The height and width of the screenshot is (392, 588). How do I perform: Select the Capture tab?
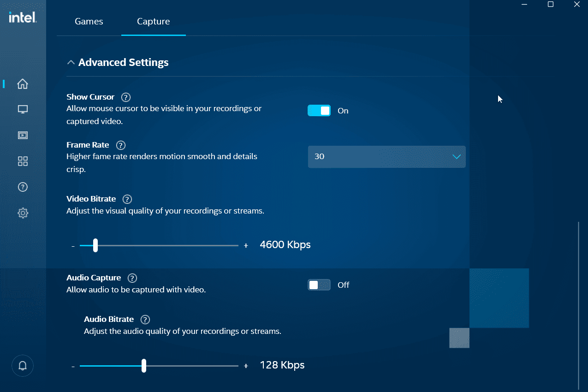(153, 21)
